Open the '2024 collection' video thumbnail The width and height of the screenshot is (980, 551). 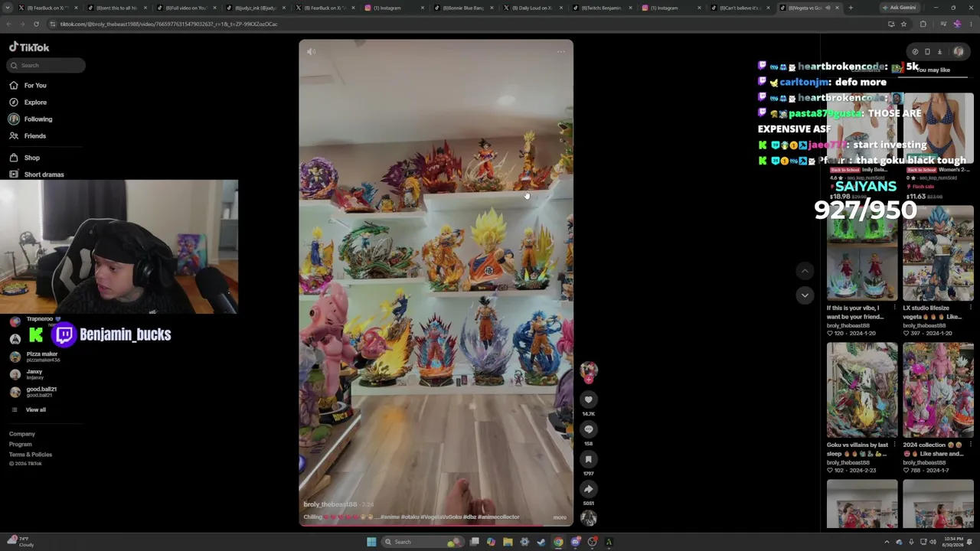(938, 390)
